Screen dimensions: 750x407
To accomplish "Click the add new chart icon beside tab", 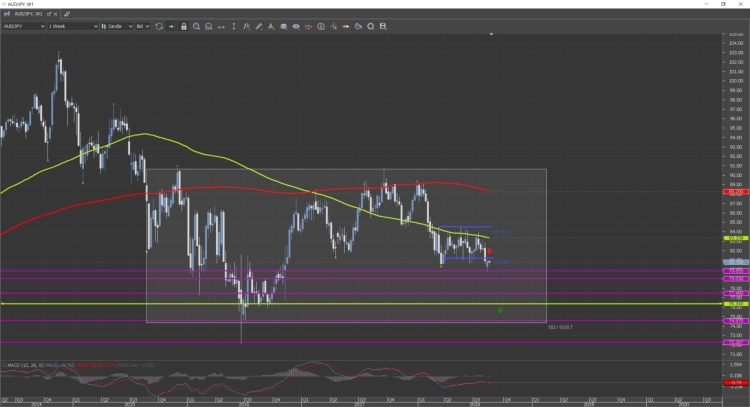I will point(66,14).
